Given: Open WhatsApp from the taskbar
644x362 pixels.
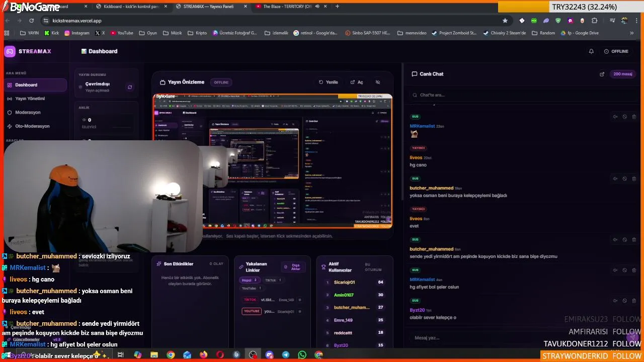Looking at the screenshot, I should click(302, 355).
